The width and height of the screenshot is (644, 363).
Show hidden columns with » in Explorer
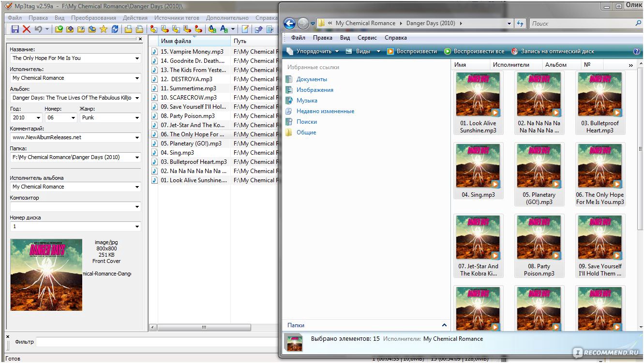(630, 65)
